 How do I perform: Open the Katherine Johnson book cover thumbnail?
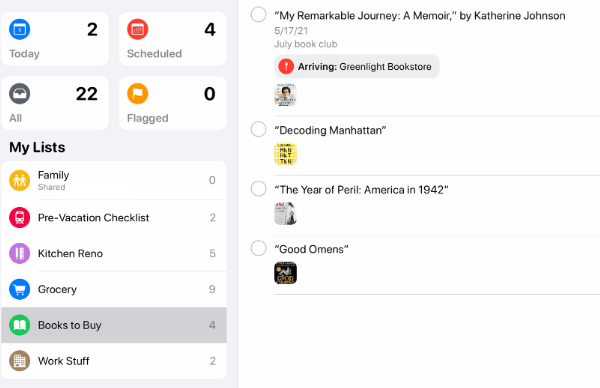285,95
